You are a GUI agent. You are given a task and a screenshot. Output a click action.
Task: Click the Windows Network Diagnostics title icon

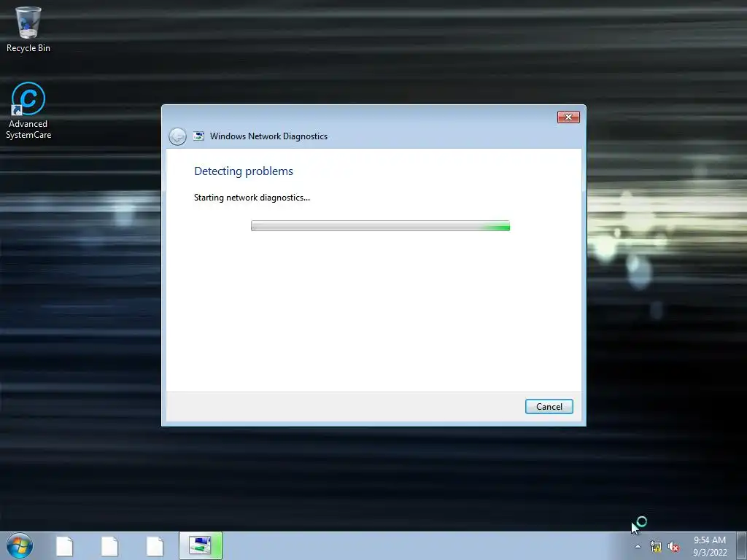click(x=198, y=136)
